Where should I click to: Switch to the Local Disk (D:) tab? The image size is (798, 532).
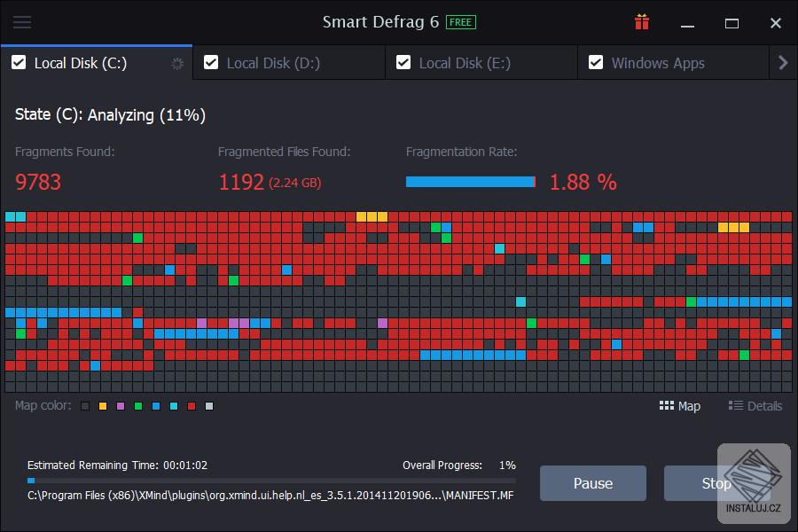[x=289, y=63]
